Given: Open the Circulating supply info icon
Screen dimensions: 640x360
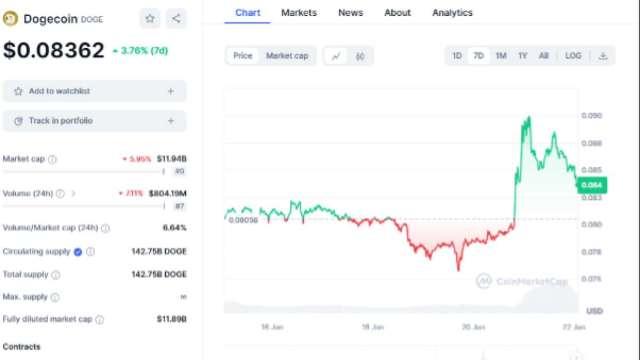Looking at the screenshot, I should click(91, 251).
